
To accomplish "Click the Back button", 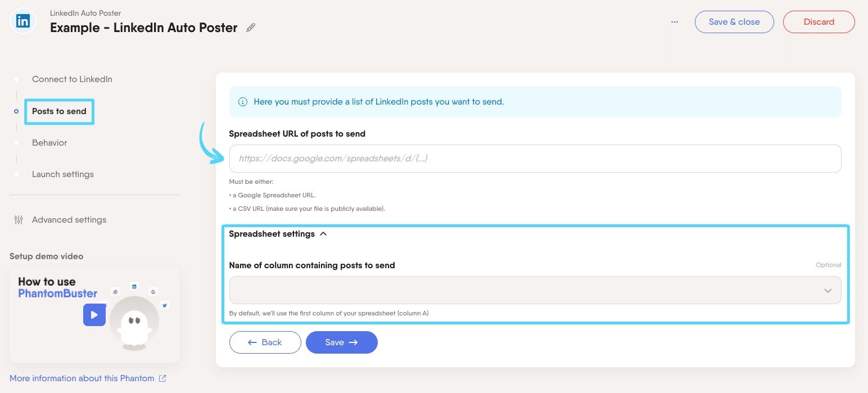I will click(265, 342).
